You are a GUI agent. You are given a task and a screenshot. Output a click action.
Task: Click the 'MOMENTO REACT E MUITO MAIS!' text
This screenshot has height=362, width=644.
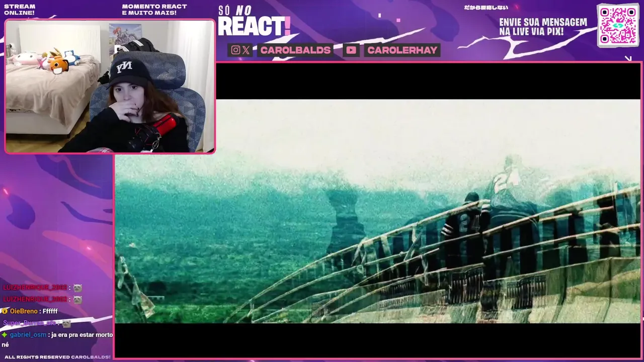pos(154,10)
